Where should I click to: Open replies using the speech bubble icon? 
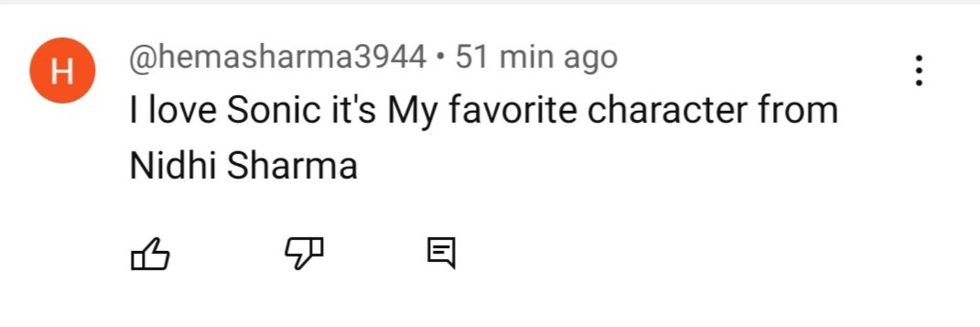click(441, 254)
